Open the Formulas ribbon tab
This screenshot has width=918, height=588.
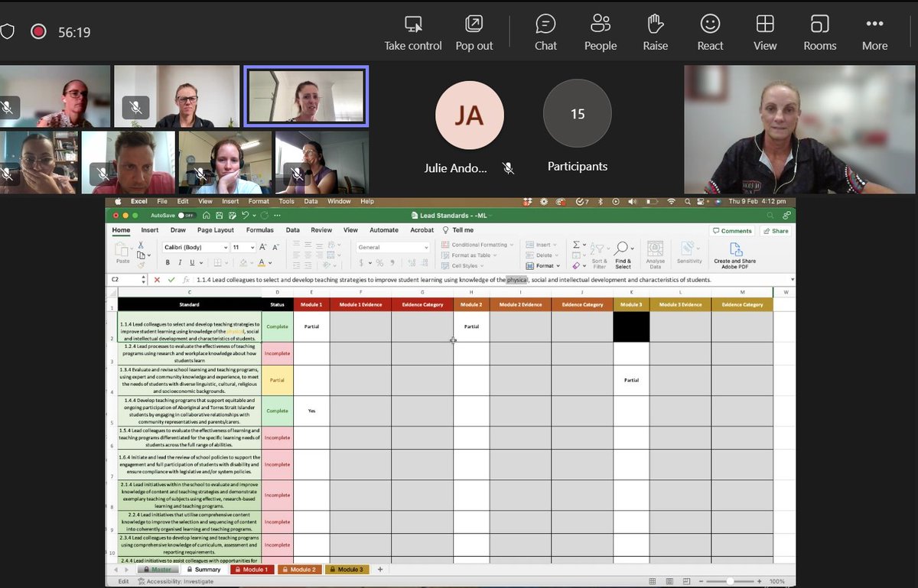tap(259, 230)
